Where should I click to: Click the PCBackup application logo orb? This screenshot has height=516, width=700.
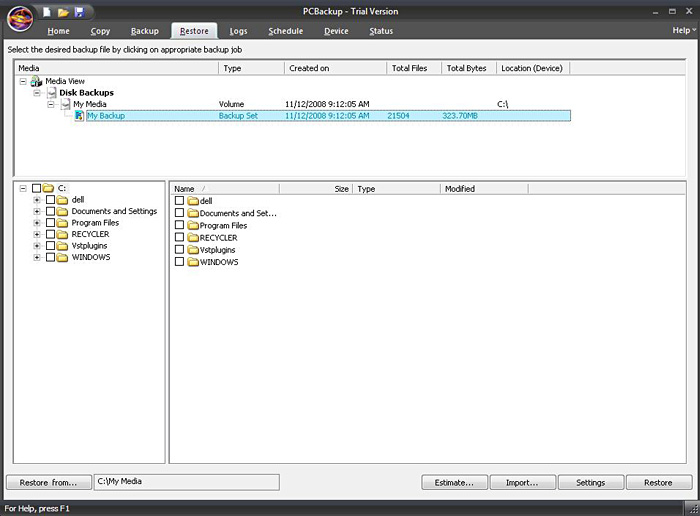pos(20,18)
